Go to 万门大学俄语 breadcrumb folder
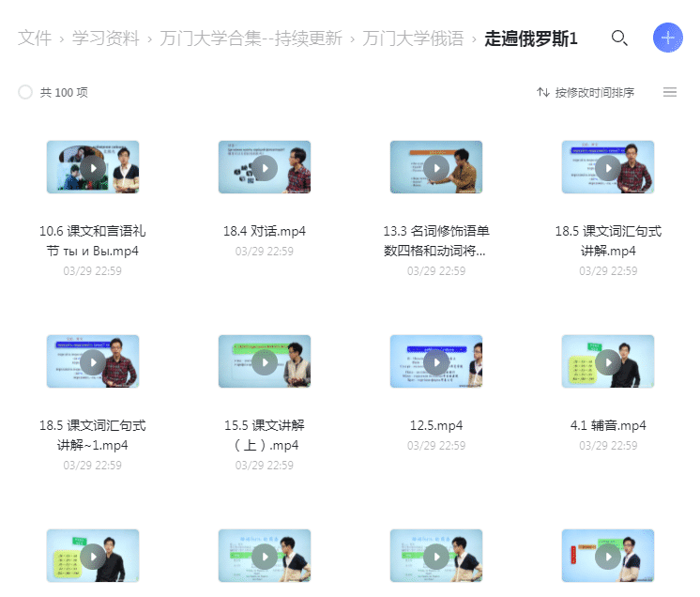 click(x=413, y=38)
